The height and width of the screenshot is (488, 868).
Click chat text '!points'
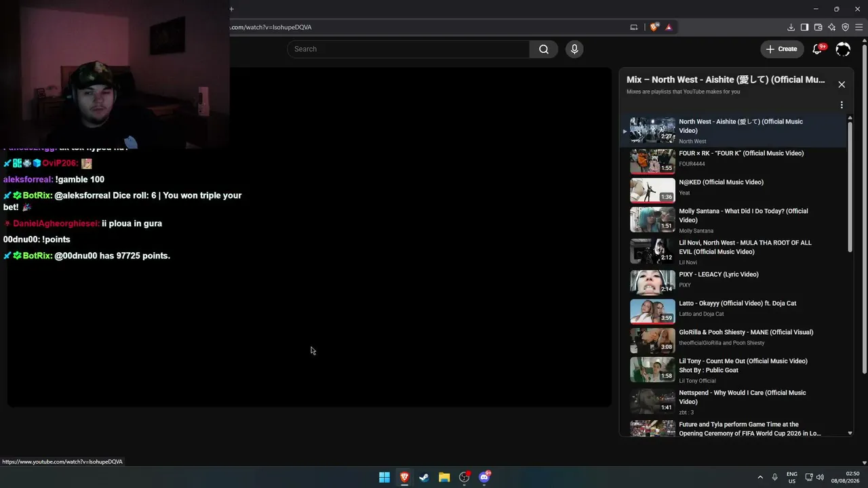[x=56, y=239]
